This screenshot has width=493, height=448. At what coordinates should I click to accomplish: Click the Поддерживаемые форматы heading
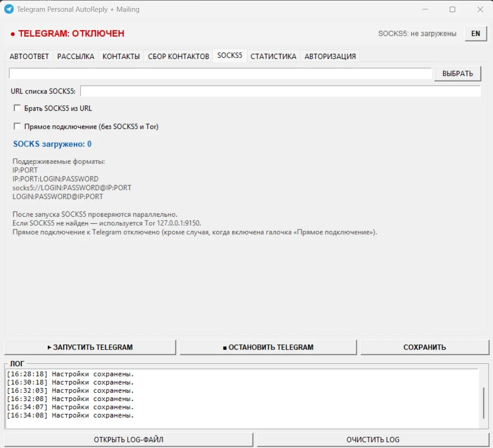coord(58,162)
